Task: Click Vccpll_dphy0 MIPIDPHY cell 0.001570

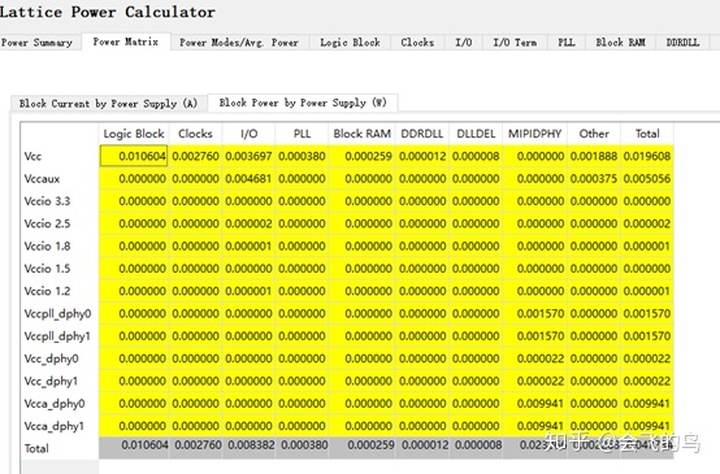Action: pyautogui.click(x=534, y=314)
